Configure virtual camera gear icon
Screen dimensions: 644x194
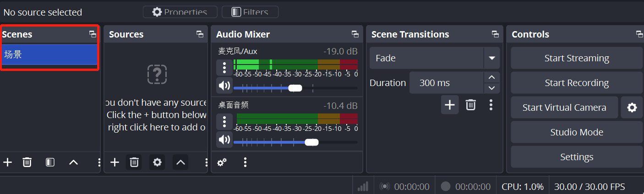click(632, 108)
